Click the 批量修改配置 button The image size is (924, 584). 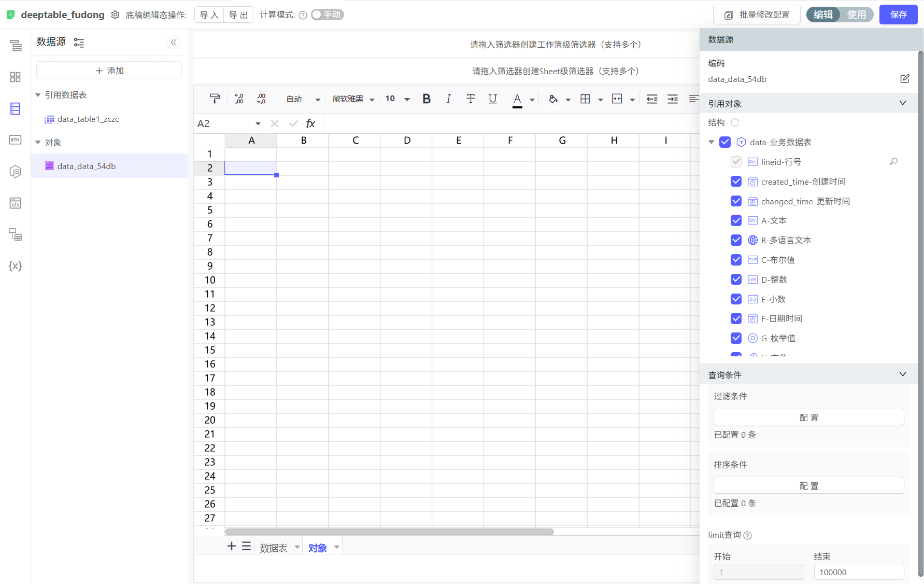(x=757, y=15)
